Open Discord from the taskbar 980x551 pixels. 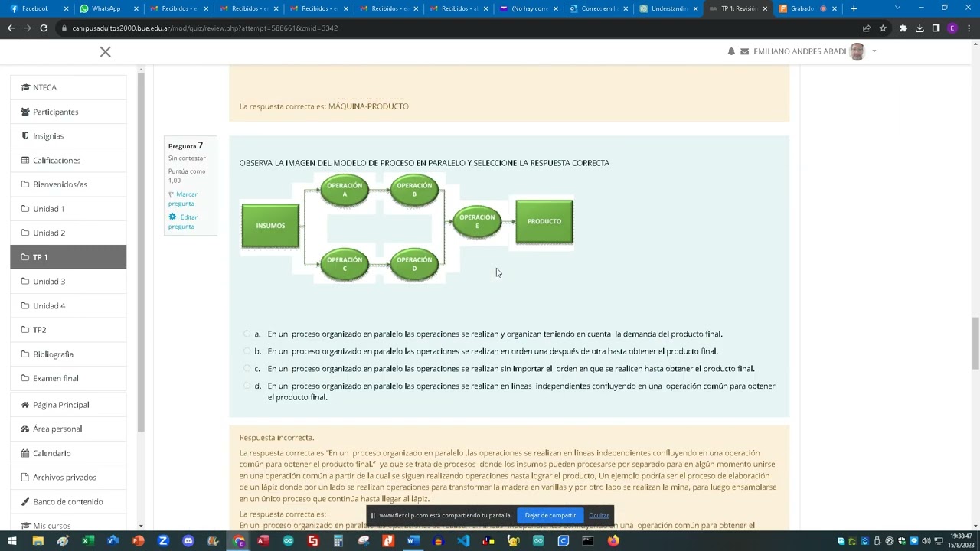pyautogui.click(x=188, y=541)
